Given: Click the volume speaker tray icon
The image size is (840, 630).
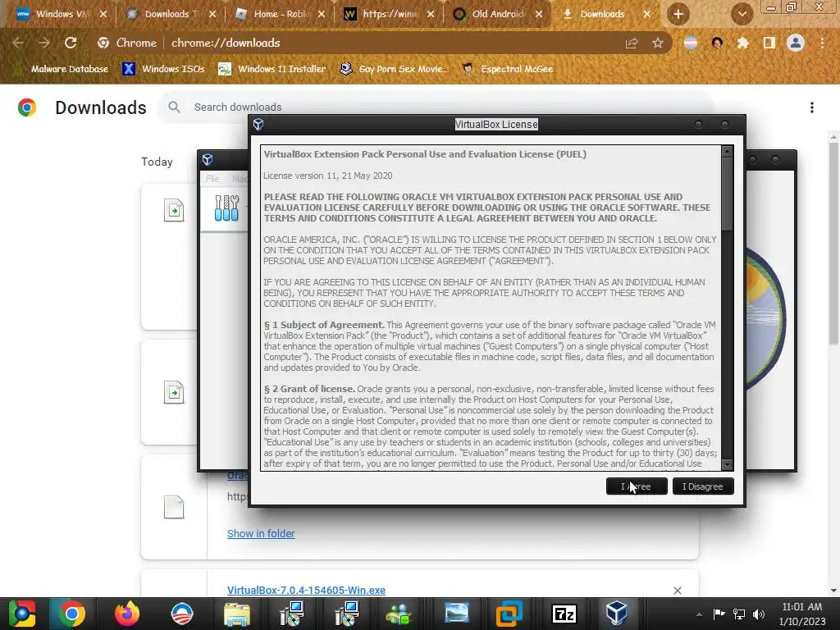Looking at the screenshot, I should 759,614.
